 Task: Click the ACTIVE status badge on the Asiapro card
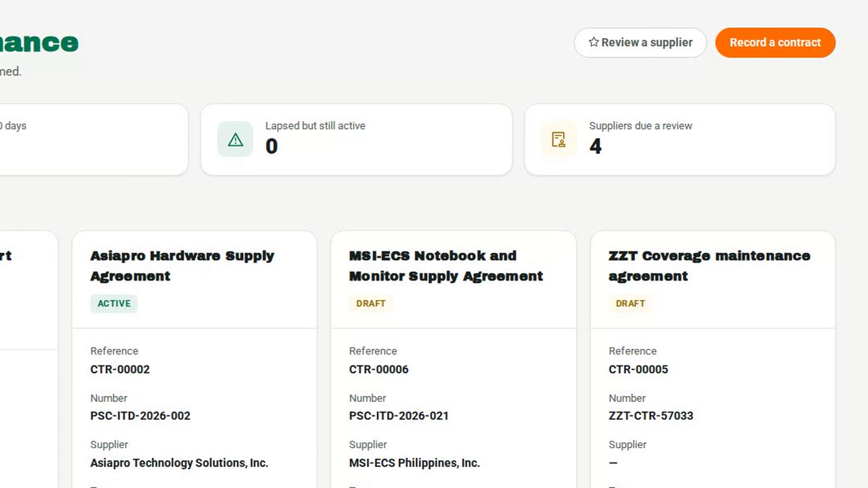114,304
